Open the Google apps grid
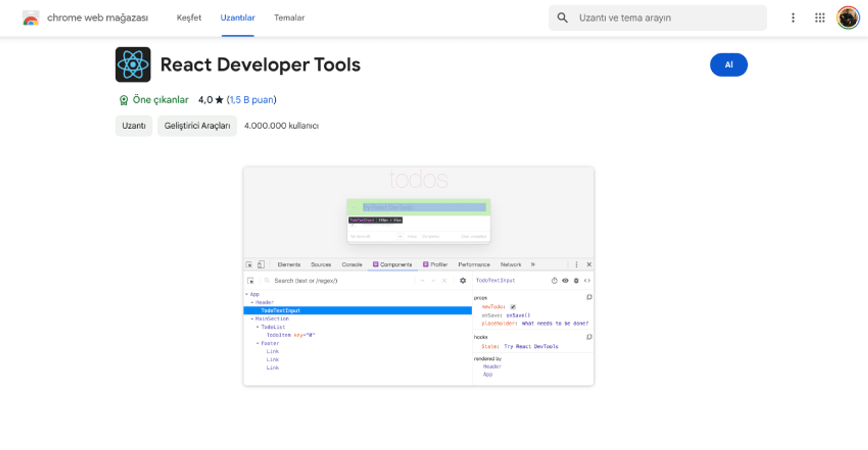Image resolution: width=868 pixels, height=450 pixels. pyautogui.click(x=819, y=18)
